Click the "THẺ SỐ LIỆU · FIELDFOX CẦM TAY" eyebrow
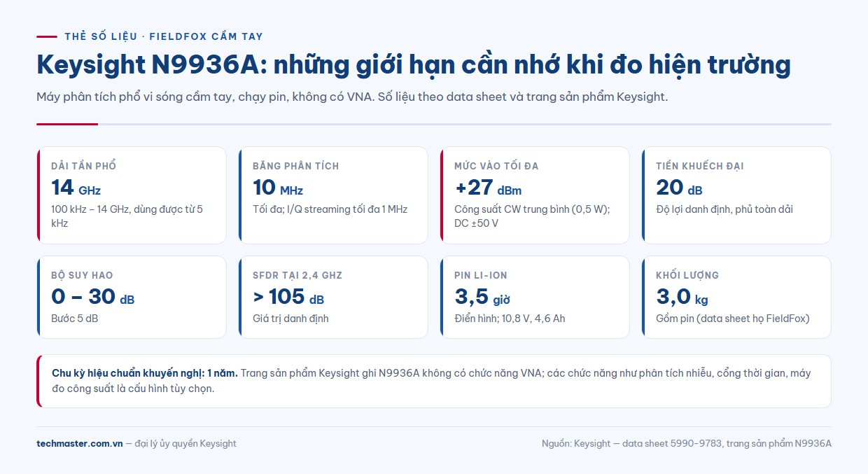Image resolution: width=868 pixels, height=474 pixels. (164, 36)
